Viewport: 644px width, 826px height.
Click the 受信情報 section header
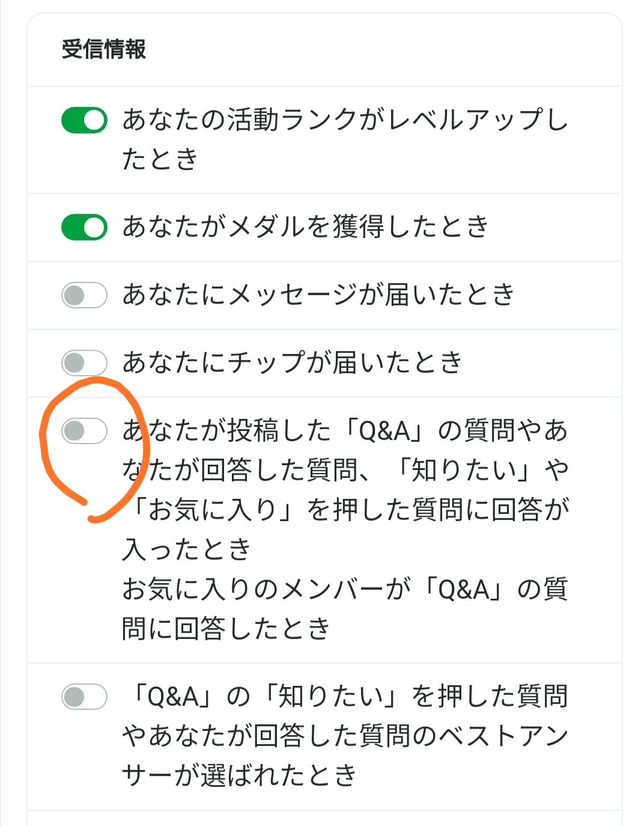pos(103,49)
